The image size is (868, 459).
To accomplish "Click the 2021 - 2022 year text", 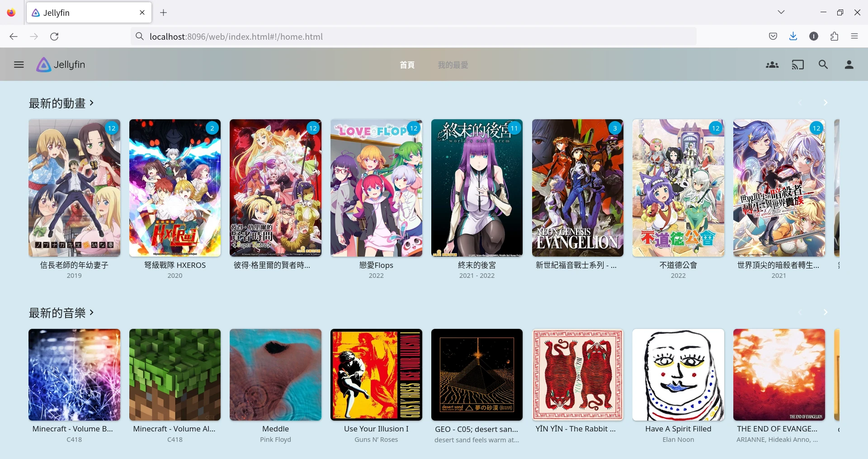I will [477, 276].
